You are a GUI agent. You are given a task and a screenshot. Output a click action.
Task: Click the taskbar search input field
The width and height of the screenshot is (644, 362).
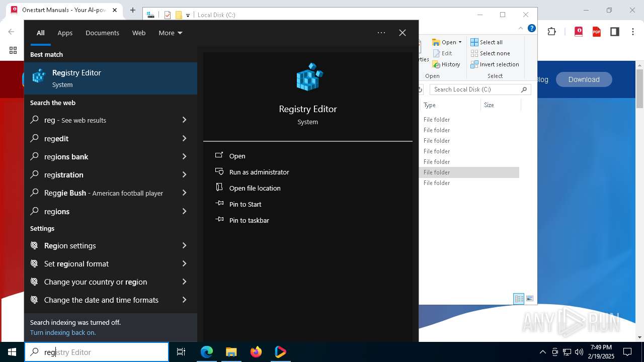point(97,352)
